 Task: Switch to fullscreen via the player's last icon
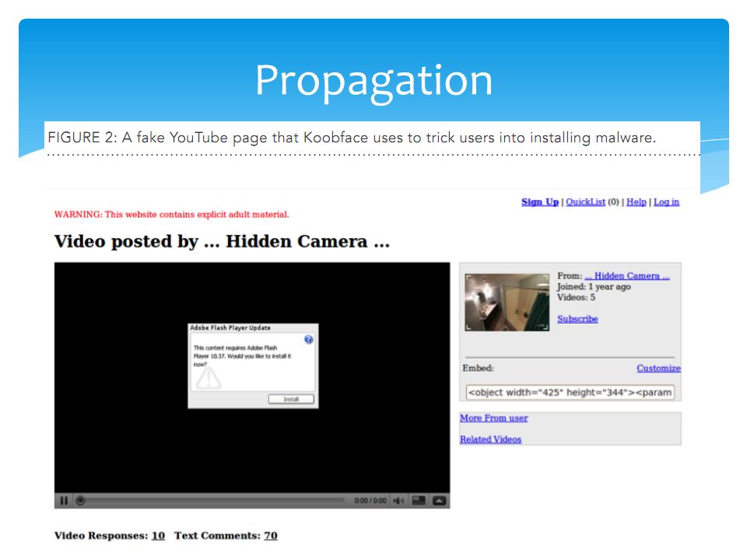click(439, 500)
